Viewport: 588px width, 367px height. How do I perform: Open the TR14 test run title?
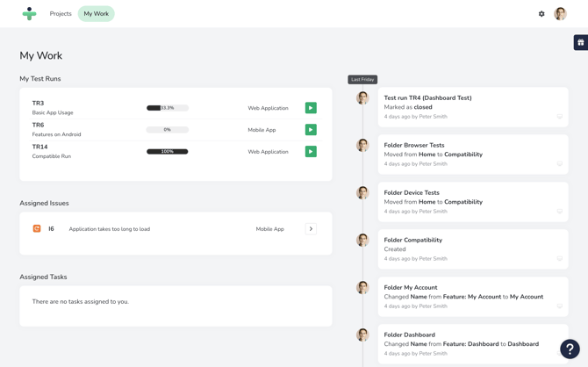click(x=39, y=148)
